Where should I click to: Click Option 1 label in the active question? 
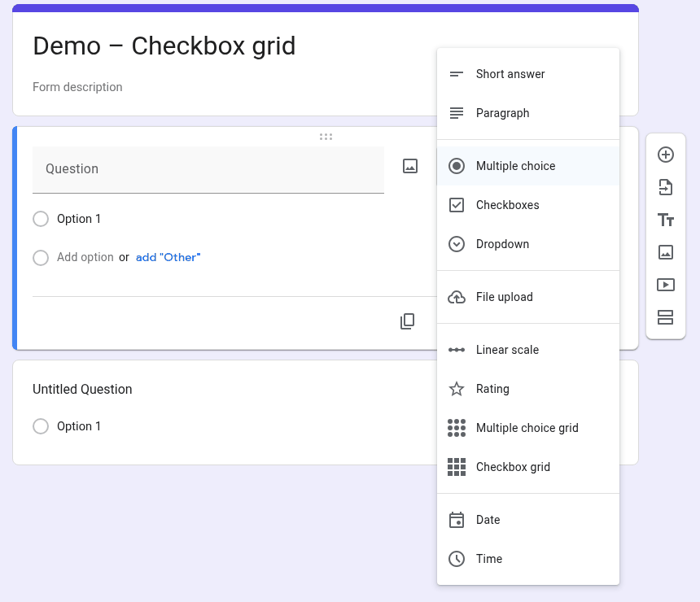(79, 219)
